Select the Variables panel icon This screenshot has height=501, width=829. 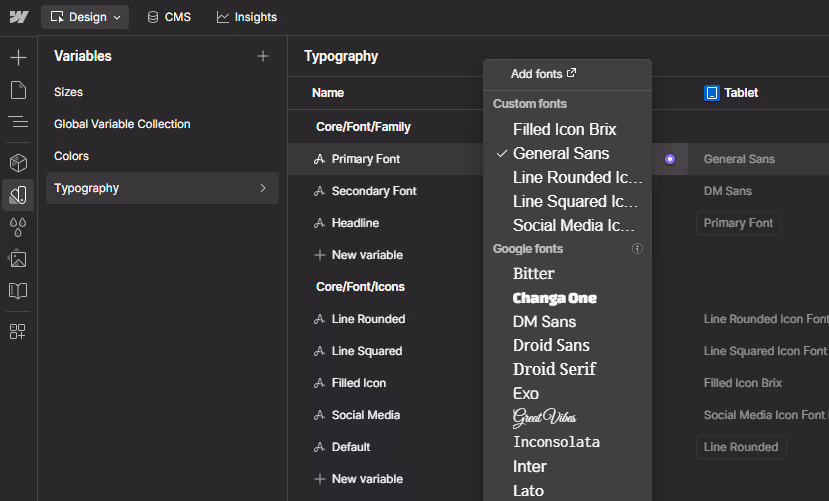click(19, 195)
